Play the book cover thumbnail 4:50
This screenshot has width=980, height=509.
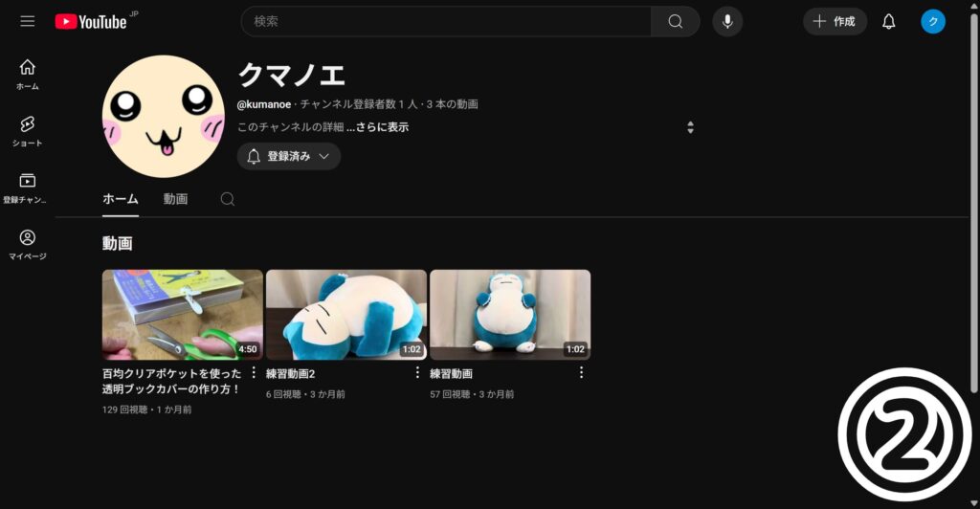click(183, 315)
